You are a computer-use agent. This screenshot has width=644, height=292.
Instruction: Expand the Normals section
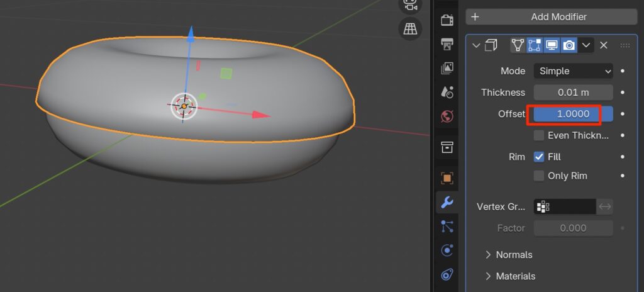tap(509, 255)
